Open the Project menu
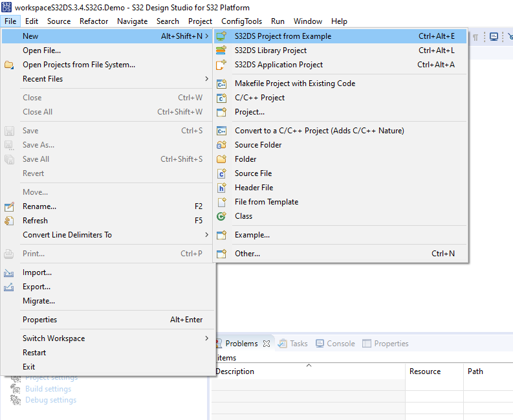The image size is (513, 420). [x=200, y=21]
